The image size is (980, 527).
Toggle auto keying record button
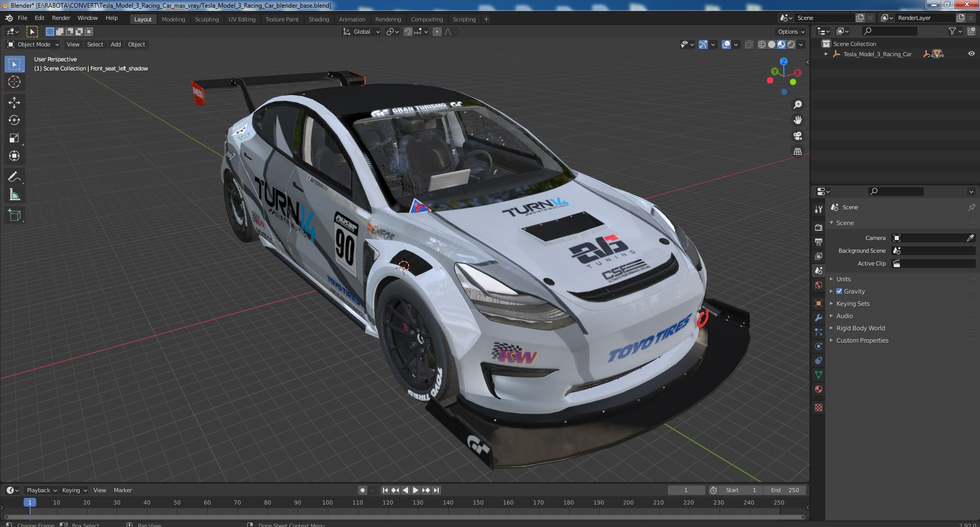click(x=363, y=490)
